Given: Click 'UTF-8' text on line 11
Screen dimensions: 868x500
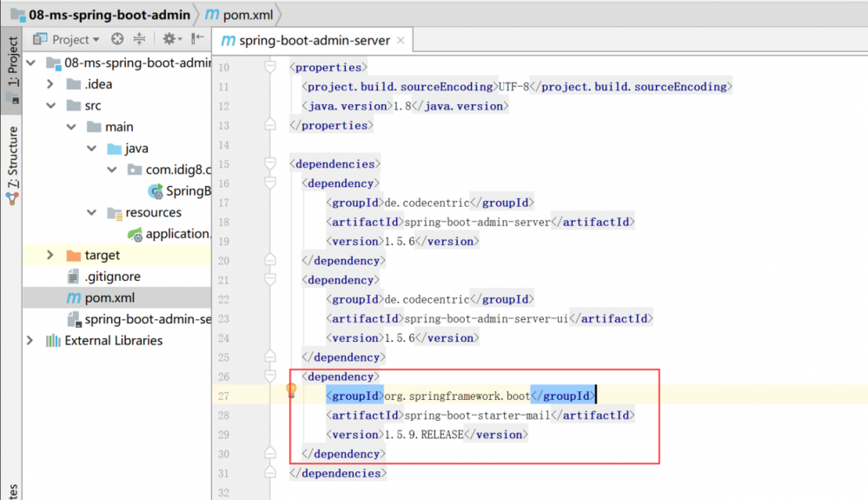Looking at the screenshot, I should coord(514,87).
